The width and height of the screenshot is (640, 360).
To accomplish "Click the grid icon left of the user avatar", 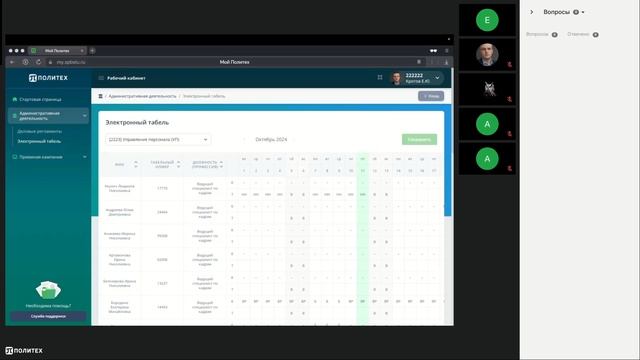I will [380, 78].
